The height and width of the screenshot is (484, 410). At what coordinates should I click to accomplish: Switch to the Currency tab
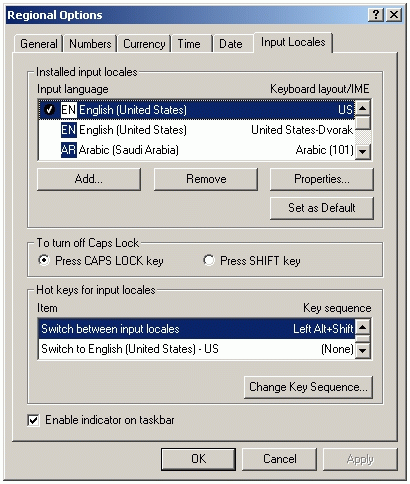coord(144,44)
